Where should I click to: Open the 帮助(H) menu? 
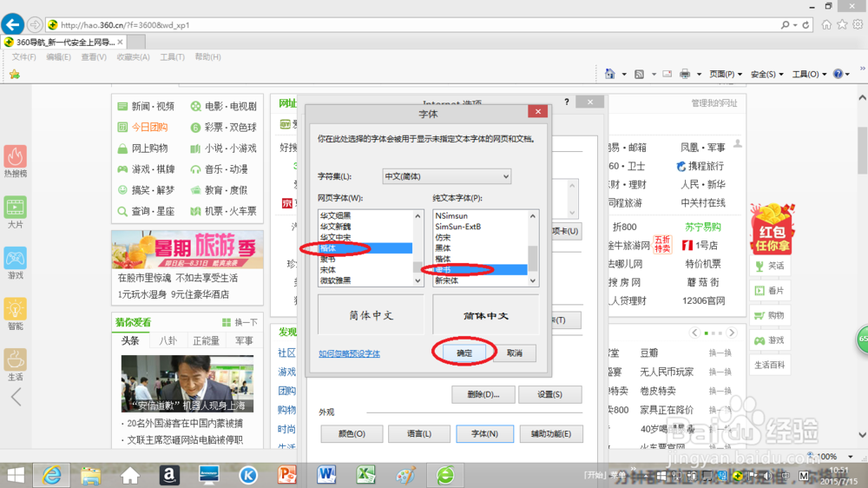pos(207,57)
